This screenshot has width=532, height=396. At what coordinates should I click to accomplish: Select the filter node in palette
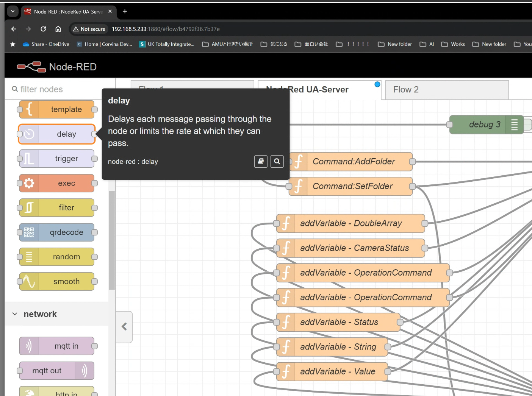coord(57,207)
